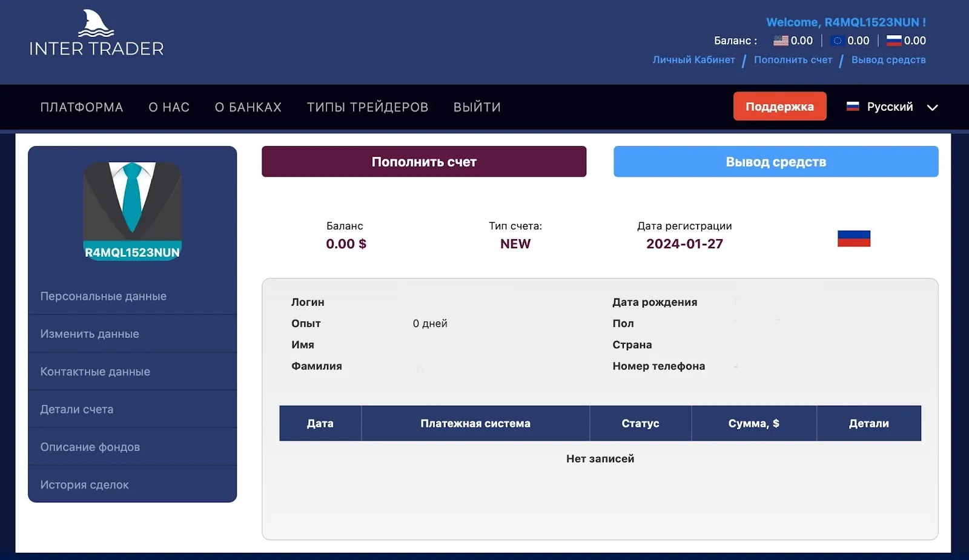Viewport: 969px width, 560px height.
Task: Expand the language dropdown chevron
Action: pos(932,107)
